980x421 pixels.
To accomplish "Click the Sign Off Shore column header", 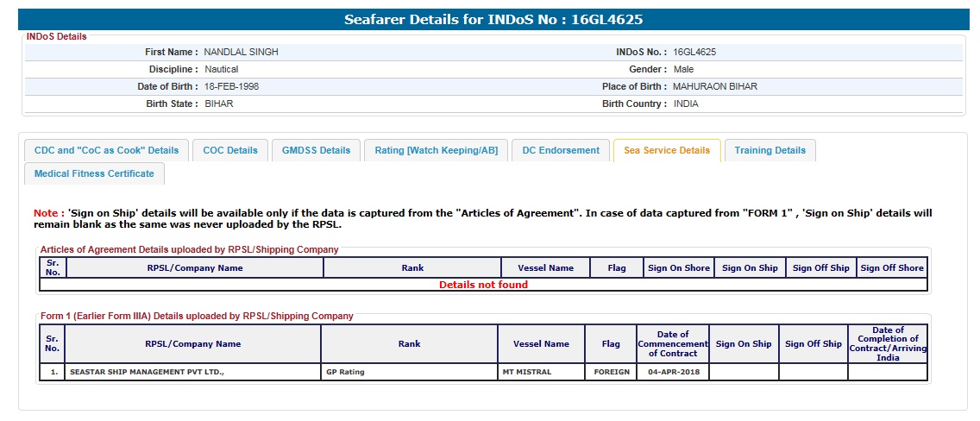I will pyautogui.click(x=892, y=267).
